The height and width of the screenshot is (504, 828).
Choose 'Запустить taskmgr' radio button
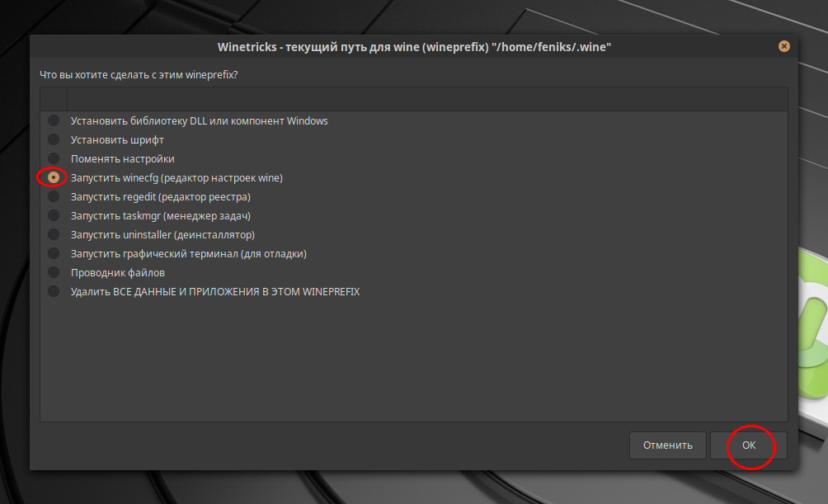tap(54, 215)
